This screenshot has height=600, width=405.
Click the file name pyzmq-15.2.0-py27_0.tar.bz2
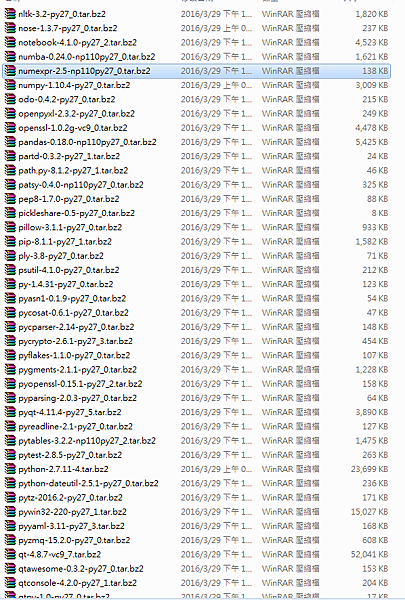[x=74, y=540]
